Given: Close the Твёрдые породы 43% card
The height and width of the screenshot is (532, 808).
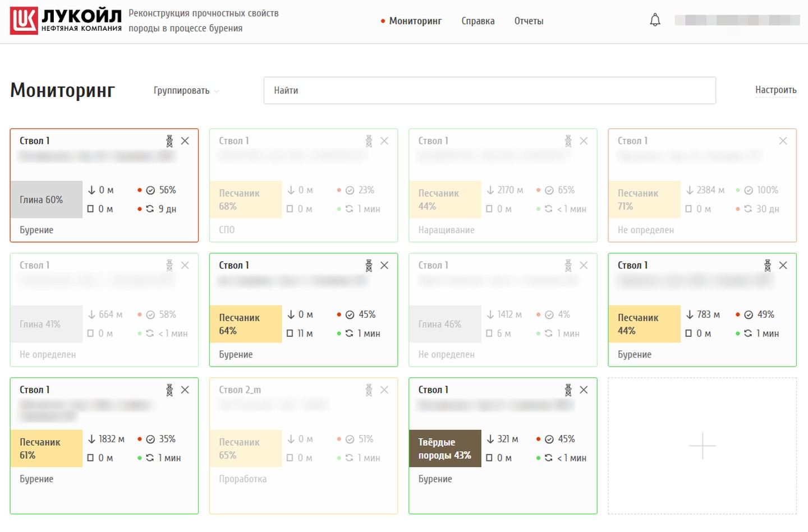Looking at the screenshot, I should pos(584,390).
